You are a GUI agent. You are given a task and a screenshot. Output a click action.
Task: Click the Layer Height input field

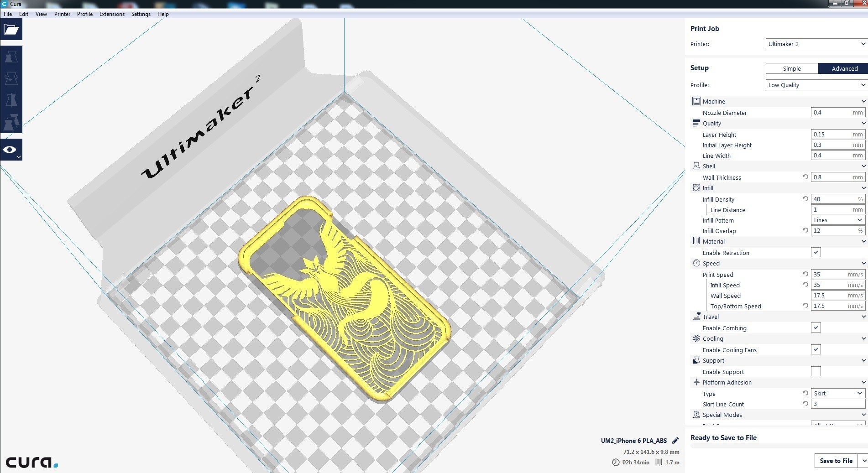tap(838, 135)
